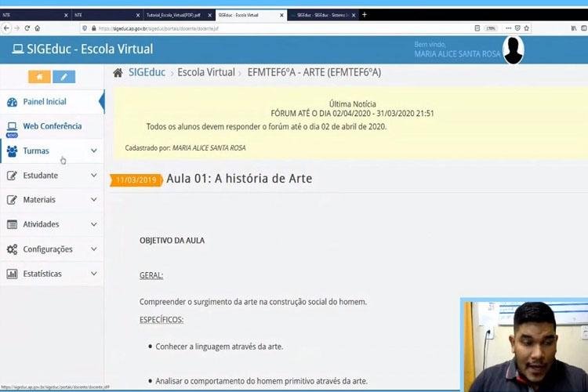
Task: Click the laptop icon in the SIGEduc header
Action: point(17,49)
